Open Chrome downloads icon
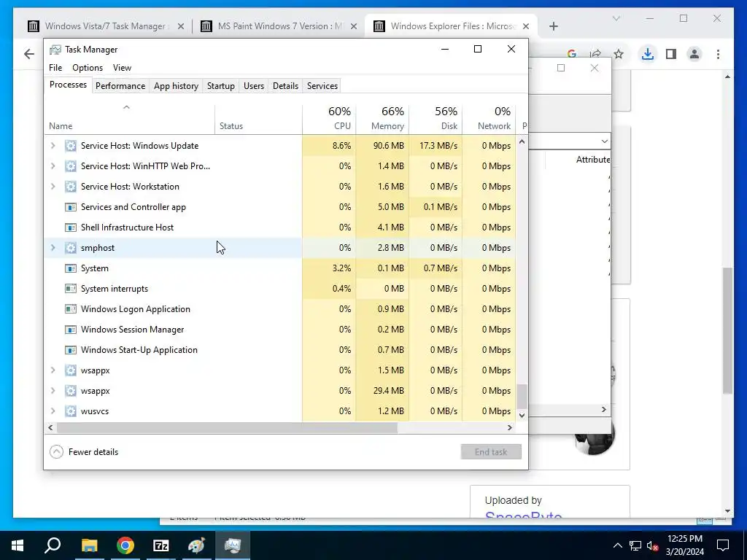 tap(647, 54)
